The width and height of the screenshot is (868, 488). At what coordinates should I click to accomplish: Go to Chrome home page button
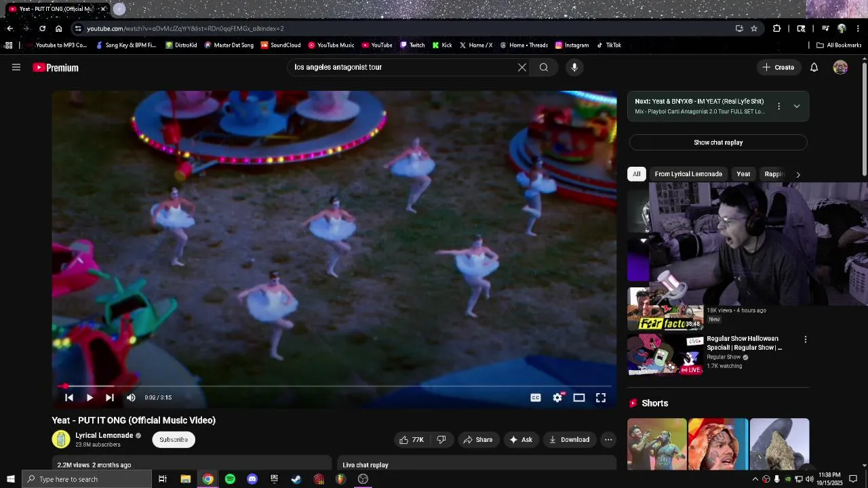58,28
